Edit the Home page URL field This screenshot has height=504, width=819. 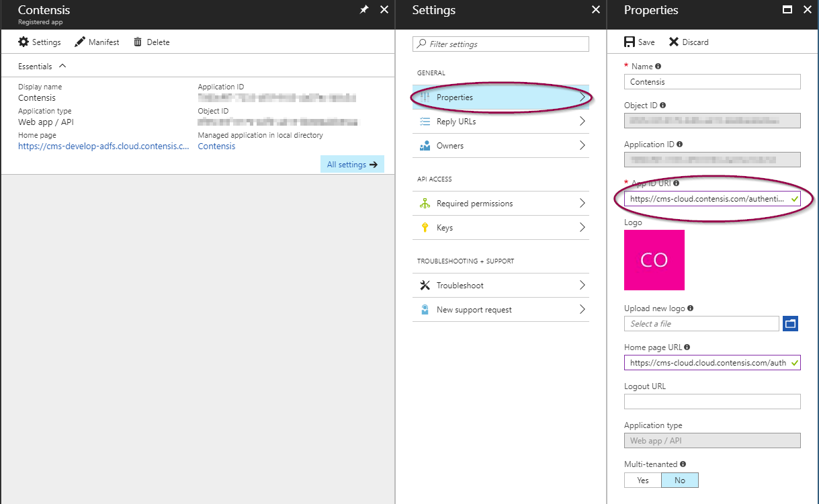coord(712,363)
